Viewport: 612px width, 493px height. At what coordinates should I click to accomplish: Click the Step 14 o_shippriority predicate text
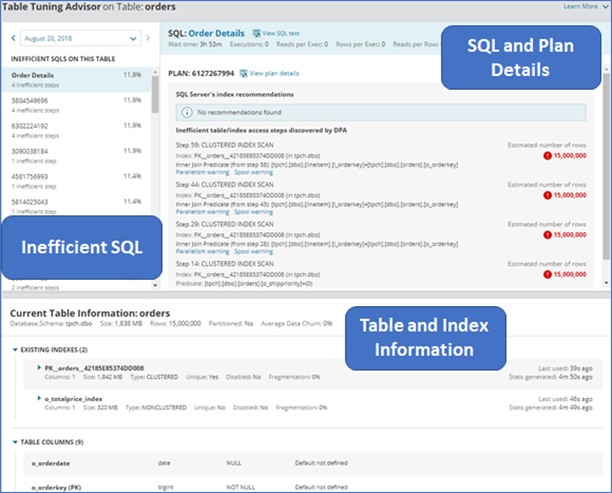click(x=244, y=283)
